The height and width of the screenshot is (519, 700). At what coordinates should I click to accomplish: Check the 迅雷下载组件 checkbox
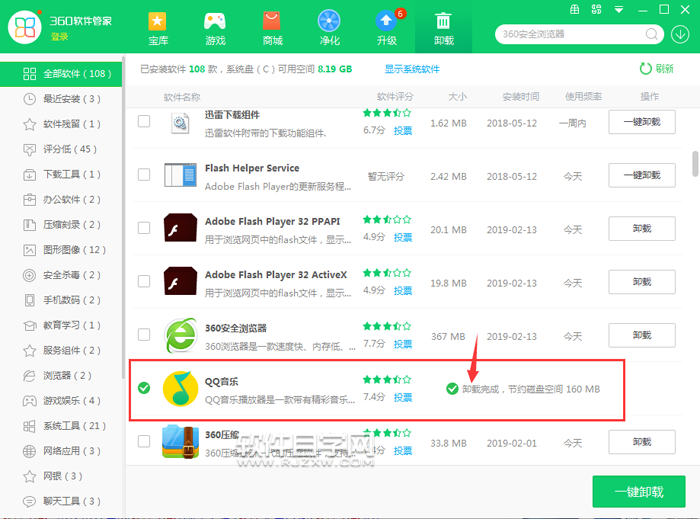point(144,121)
